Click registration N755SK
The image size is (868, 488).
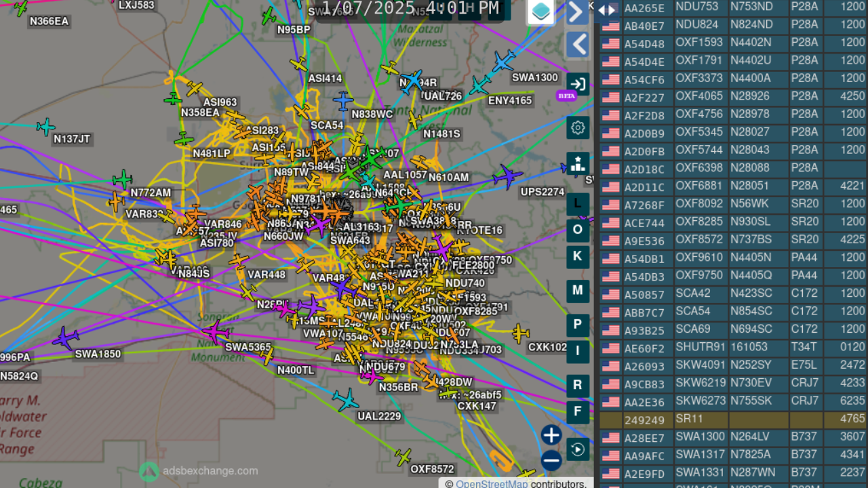(751, 401)
